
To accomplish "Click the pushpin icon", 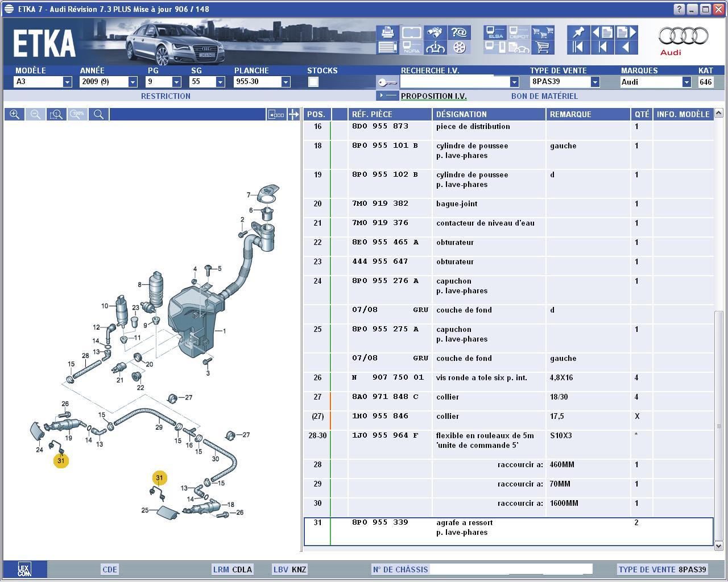I will [578, 32].
